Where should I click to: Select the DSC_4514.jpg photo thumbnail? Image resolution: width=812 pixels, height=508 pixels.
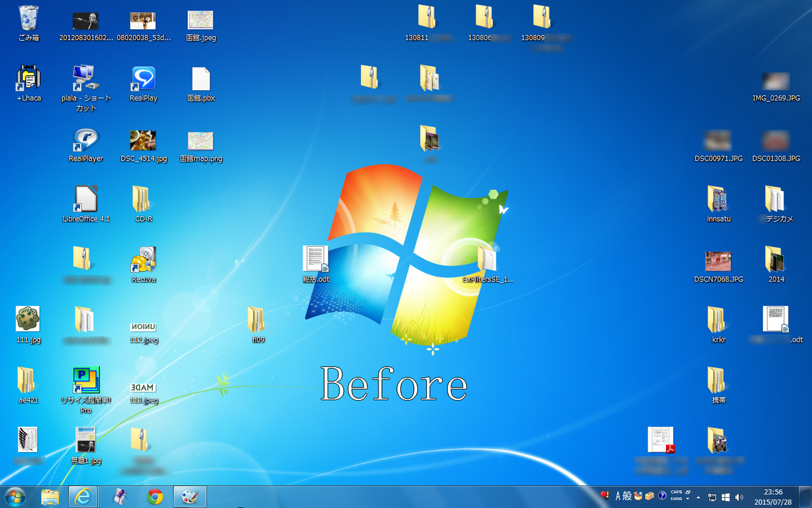point(143,140)
